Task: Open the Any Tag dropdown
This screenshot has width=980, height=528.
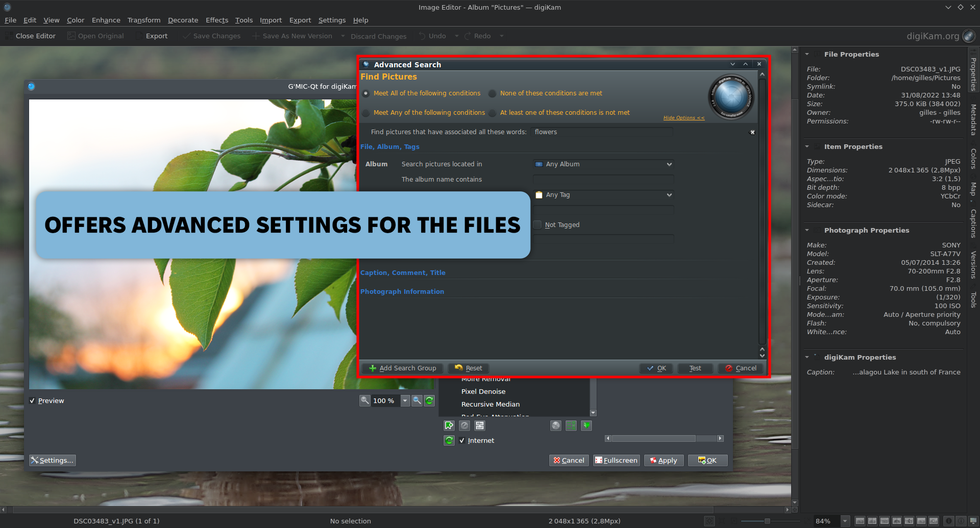Action: (603, 195)
